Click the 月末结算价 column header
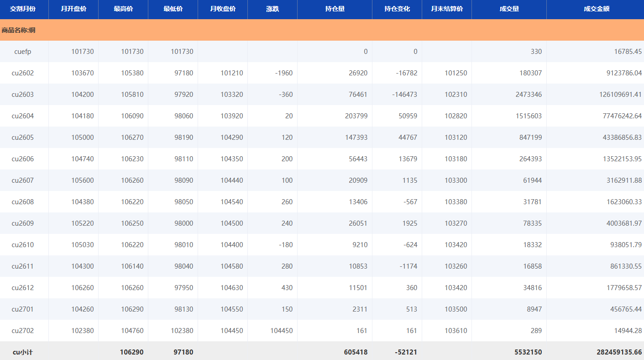The width and height of the screenshot is (644, 360). click(447, 9)
